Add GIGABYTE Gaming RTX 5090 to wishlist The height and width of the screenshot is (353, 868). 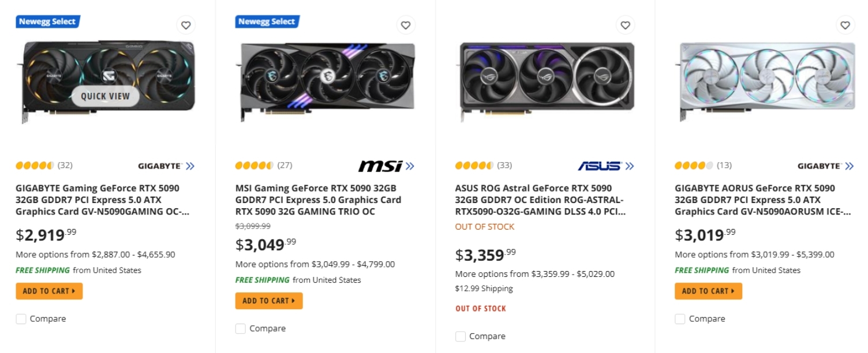(186, 25)
